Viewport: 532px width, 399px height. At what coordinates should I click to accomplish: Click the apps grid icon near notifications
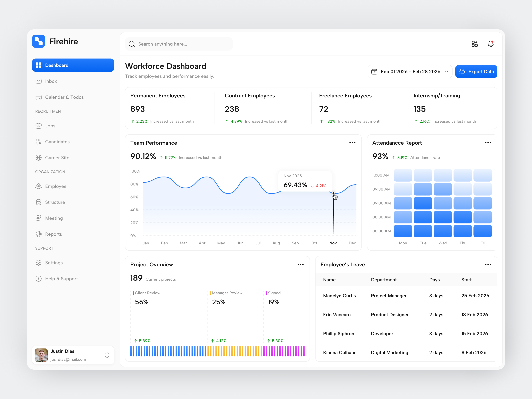click(x=475, y=44)
